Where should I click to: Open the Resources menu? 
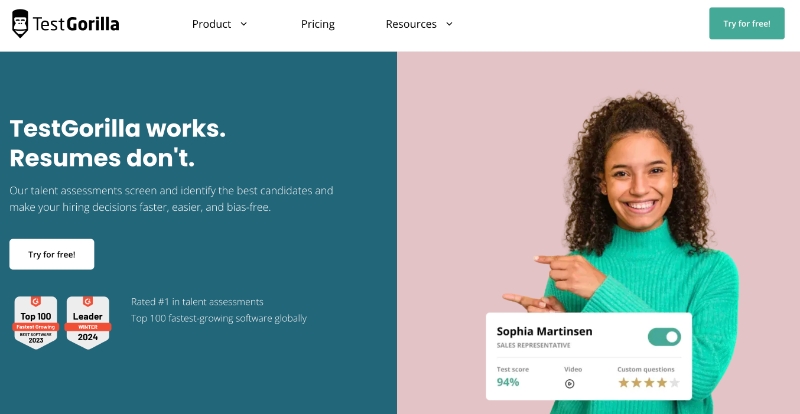point(410,24)
